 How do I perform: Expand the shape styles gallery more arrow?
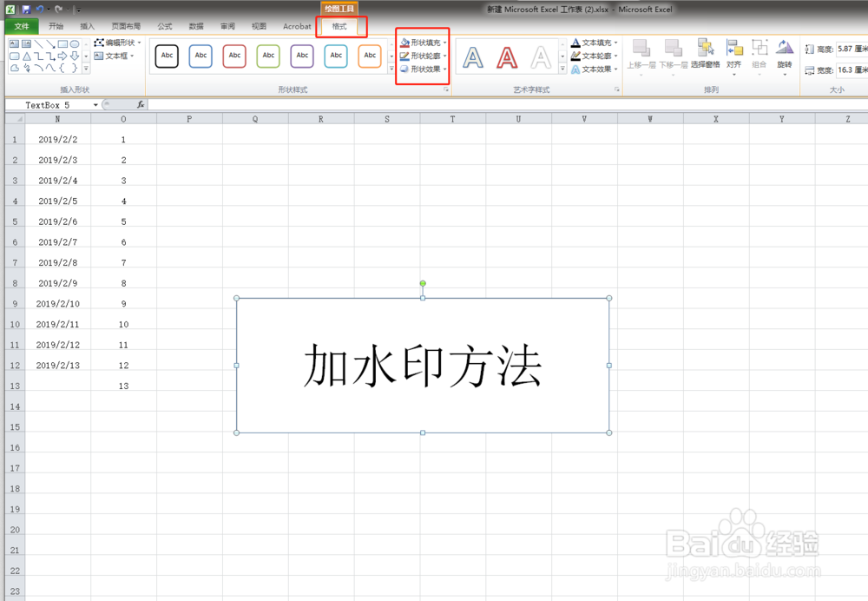(x=391, y=69)
